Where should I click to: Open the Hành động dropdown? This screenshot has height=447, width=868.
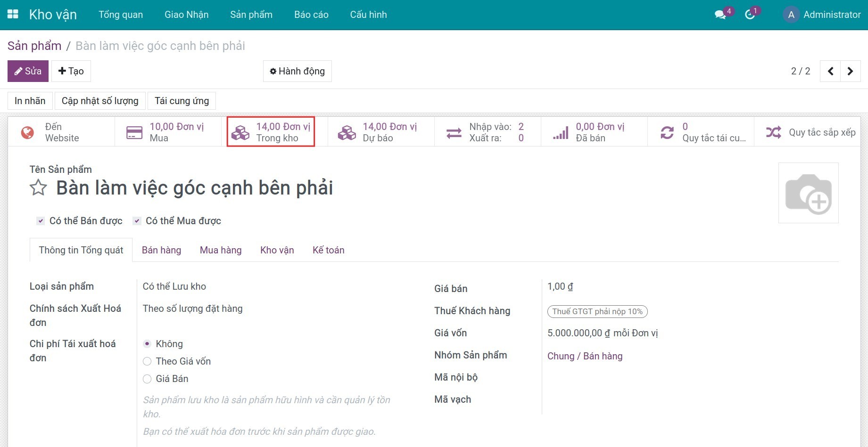pos(298,71)
